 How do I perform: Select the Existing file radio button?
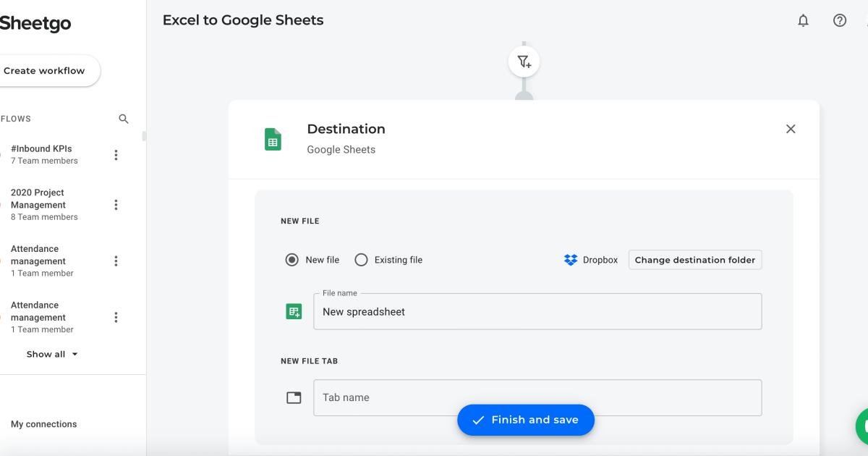tap(360, 259)
